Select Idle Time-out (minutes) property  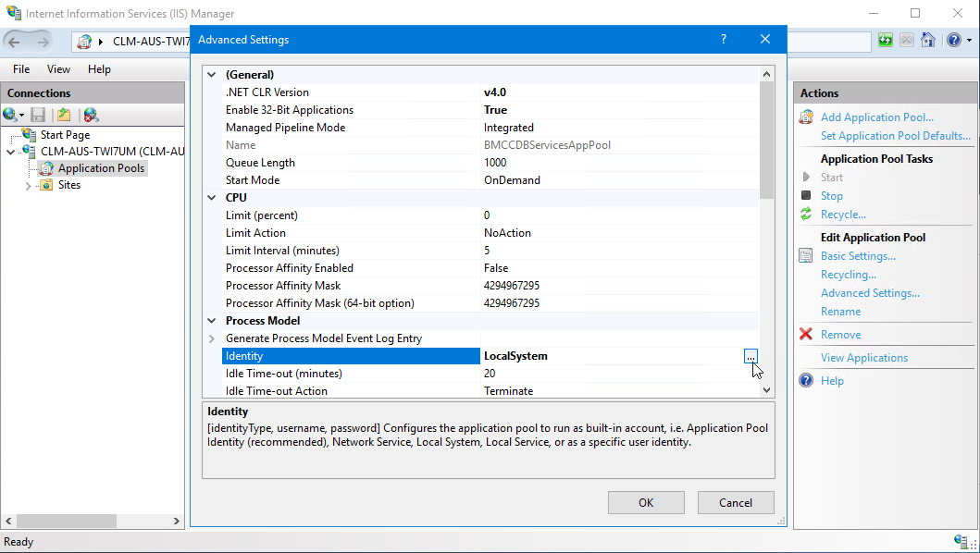(x=490, y=373)
